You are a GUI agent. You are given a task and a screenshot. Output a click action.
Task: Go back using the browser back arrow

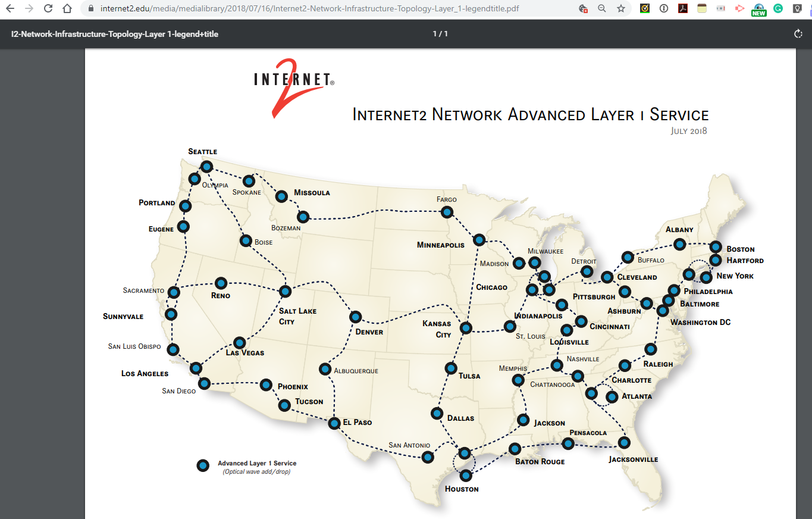pos(10,9)
